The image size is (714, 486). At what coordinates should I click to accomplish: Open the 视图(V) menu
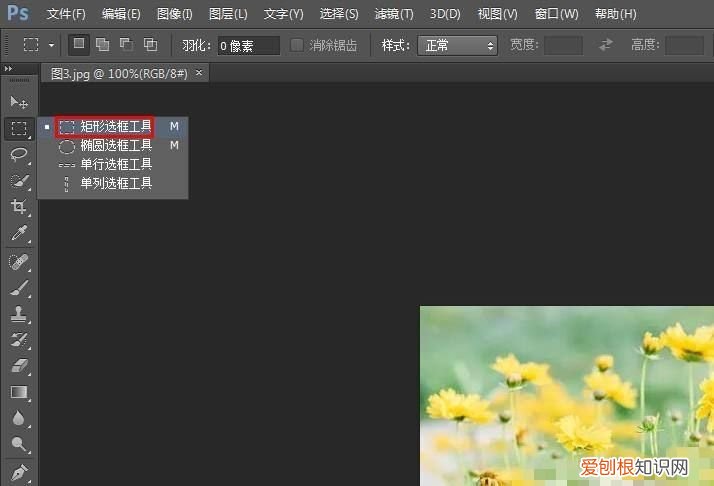point(497,14)
